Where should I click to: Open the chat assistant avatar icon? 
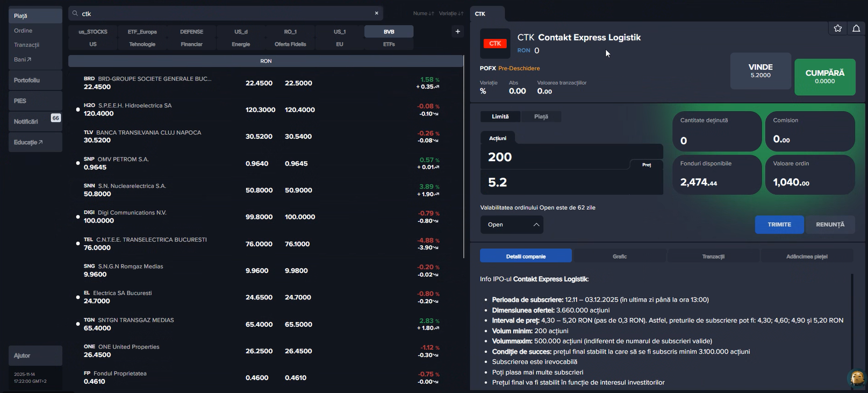click(x=857, y=378)
